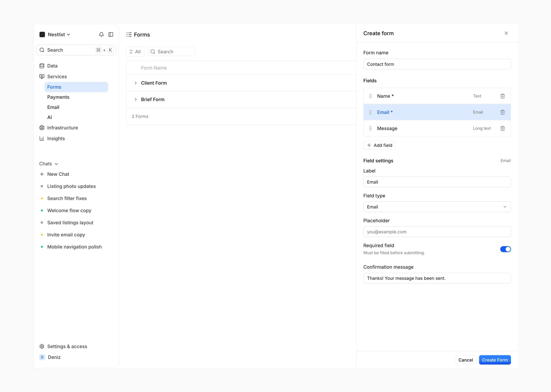Image resolution: width=551 pixels, height=392 pixels.
Task: Delete the Name field
Action: click(x=502, y=96)
